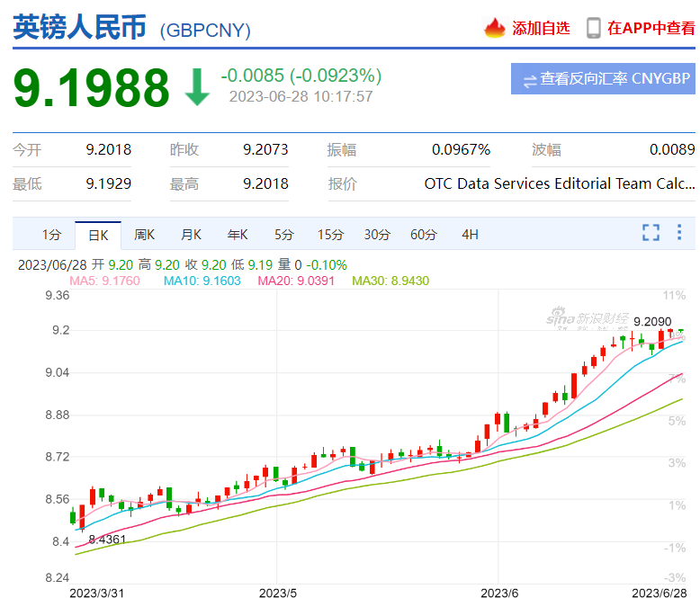Open the three-dot chart options menu
Image resolution: width=700 pixels, height=598 pixels.
pos(680,233)
